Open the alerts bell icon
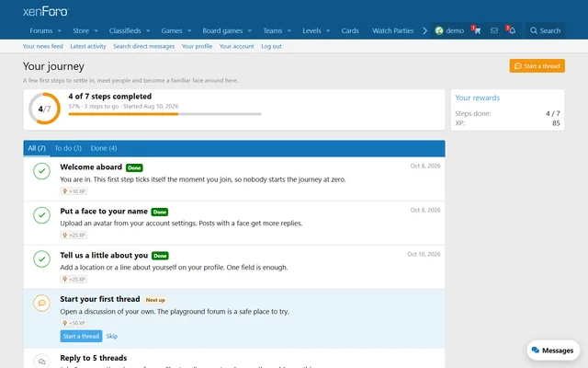This screenshot has height=368, width=588. tap(511, 30)
